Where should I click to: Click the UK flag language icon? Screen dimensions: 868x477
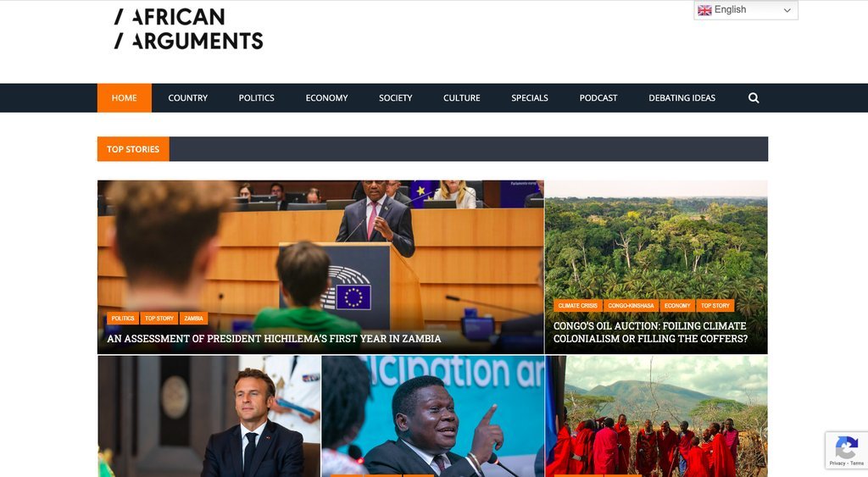[x=704, y=10]
